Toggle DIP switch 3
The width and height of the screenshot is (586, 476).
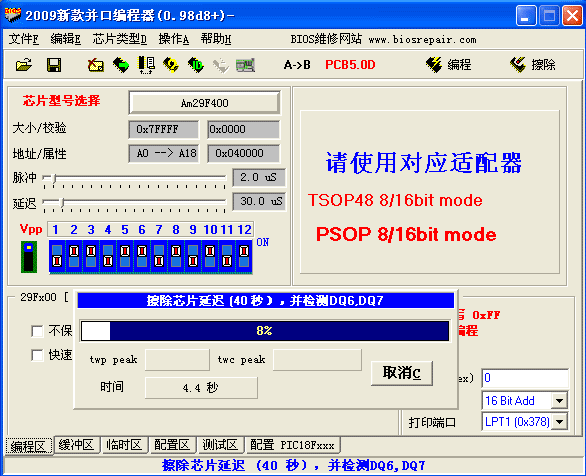click(x=91, y=256)
